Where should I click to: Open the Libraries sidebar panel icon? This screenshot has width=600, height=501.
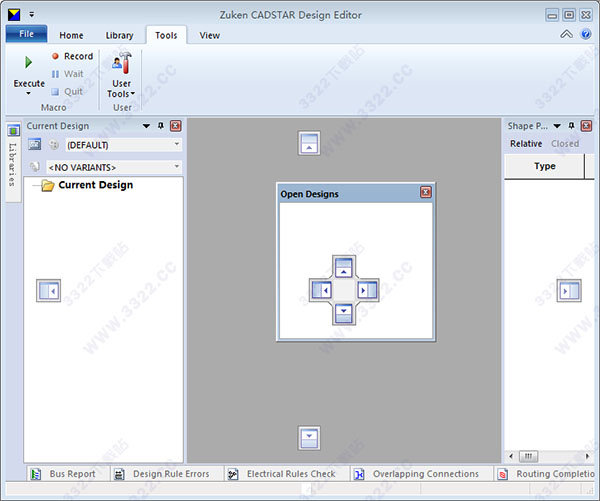[x=14, y=131]
